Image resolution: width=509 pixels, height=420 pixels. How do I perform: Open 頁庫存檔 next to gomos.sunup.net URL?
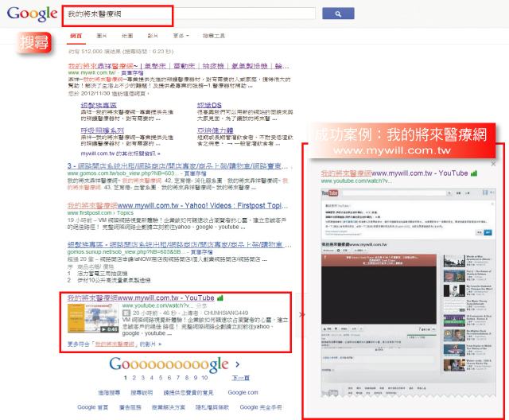pos(201,252)
